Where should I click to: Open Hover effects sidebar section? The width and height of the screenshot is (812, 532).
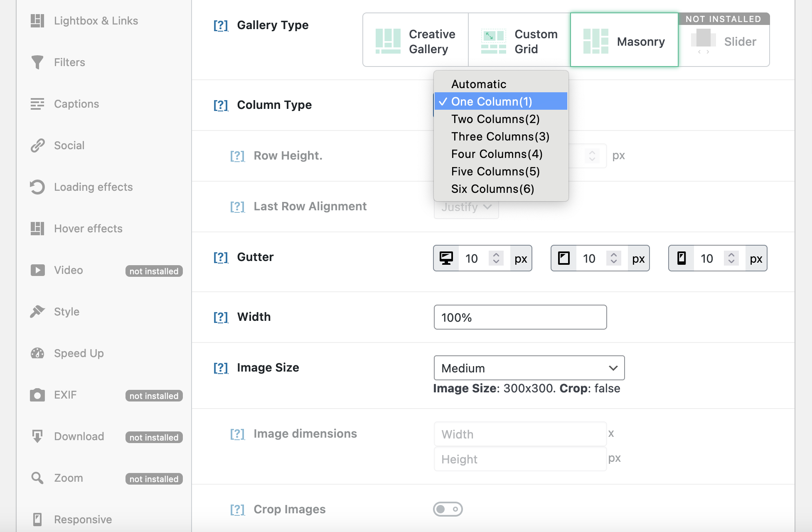point(88,229)
